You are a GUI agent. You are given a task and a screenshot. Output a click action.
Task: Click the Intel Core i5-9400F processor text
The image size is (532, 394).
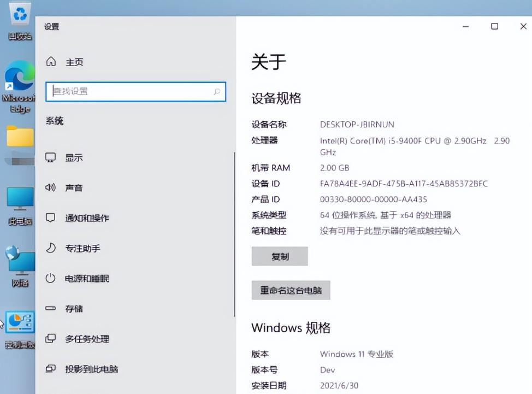[415, 146]
